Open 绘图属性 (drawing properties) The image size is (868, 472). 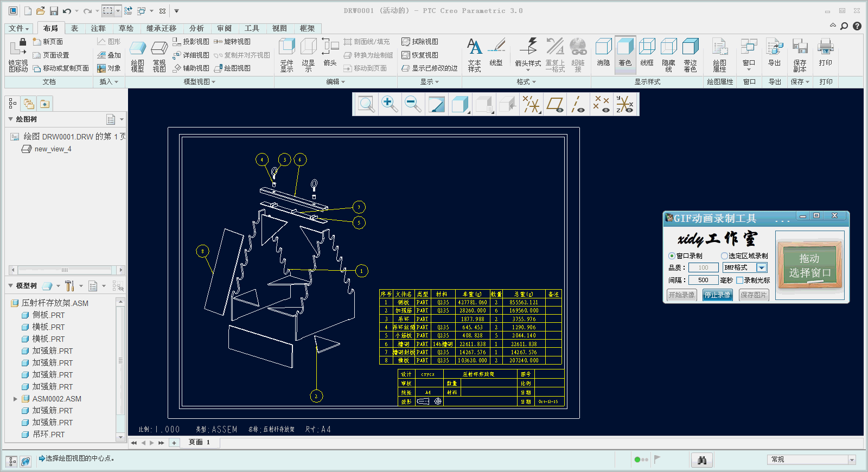click(x=719, y=55)
